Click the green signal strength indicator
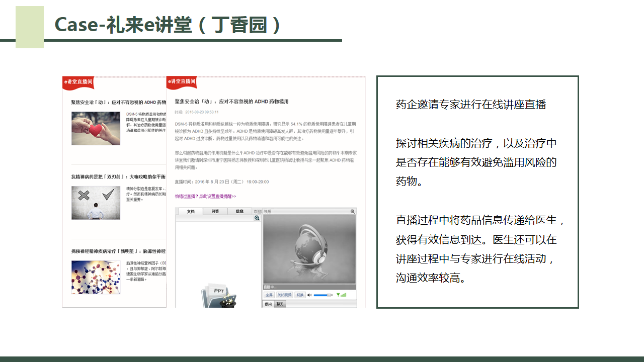 pos(341,295)
